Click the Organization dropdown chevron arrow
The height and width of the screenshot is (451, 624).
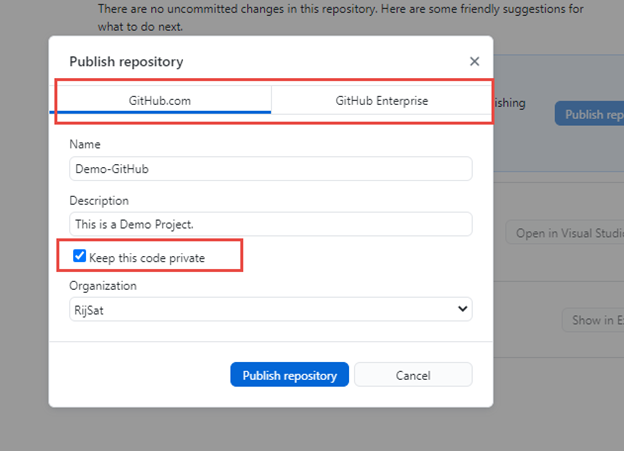[462, 310]
